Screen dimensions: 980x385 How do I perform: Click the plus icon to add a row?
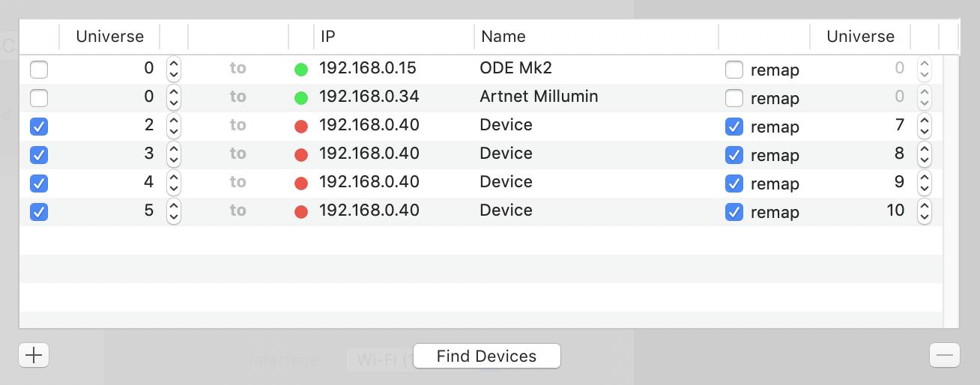34,356
